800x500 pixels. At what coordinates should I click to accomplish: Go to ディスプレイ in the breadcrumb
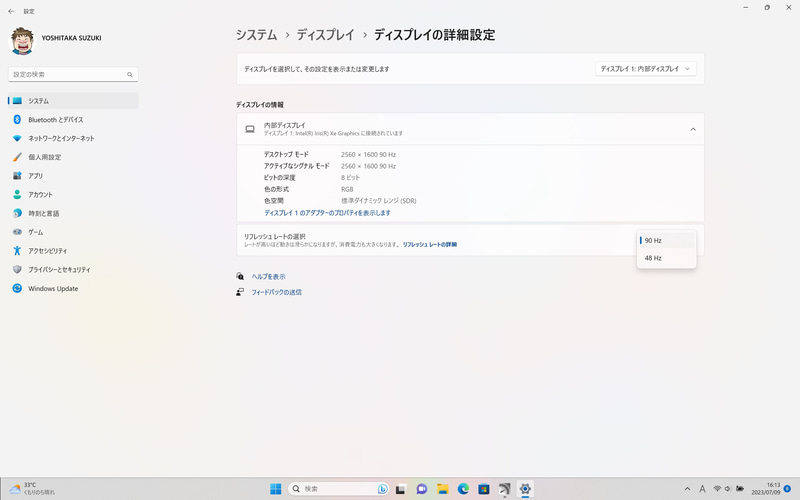pos(325,35)
